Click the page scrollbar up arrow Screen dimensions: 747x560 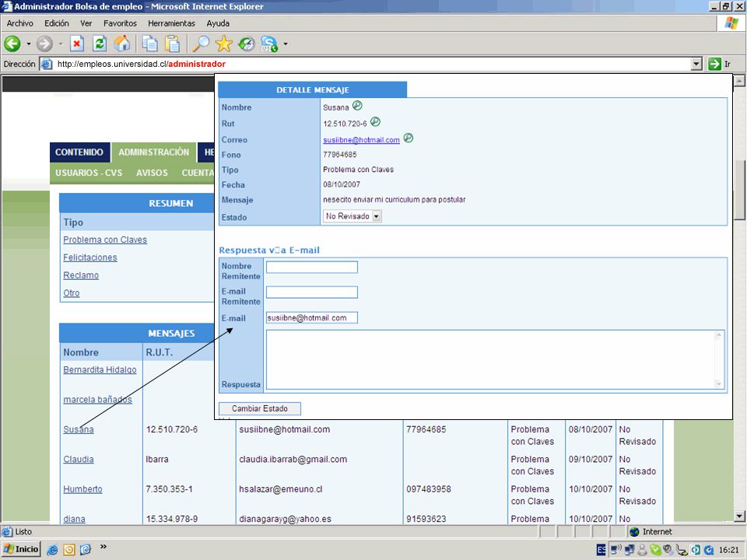tap(739, 81)
